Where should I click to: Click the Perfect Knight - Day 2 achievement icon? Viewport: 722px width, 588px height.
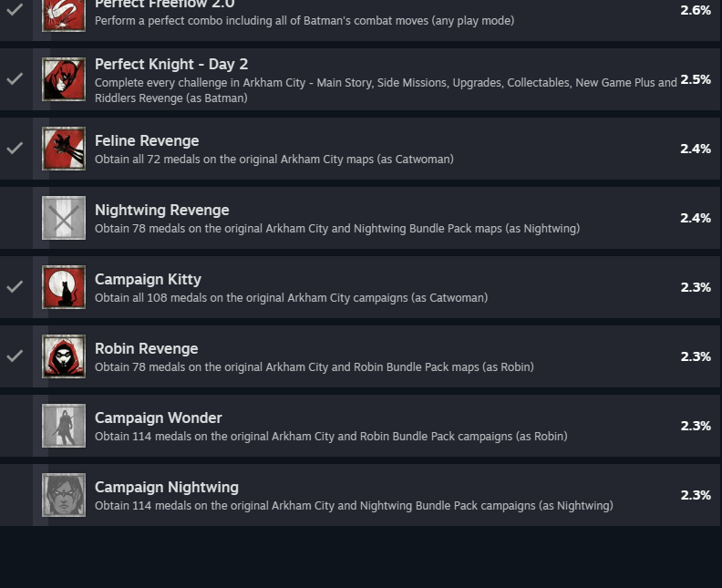pos(64,79)
